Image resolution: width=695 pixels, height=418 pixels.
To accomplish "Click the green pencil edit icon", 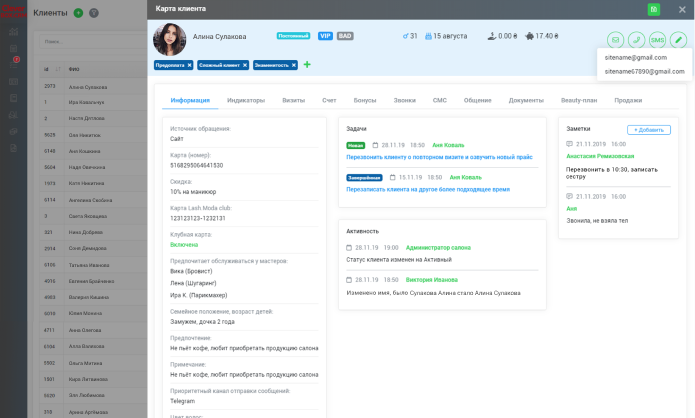I will tap(678, 40).
